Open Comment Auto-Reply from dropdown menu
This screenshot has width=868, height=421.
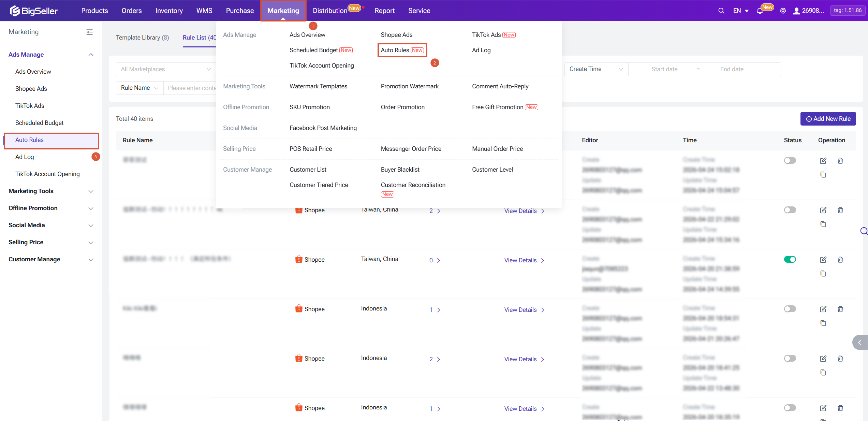click(x=500, y=86)
